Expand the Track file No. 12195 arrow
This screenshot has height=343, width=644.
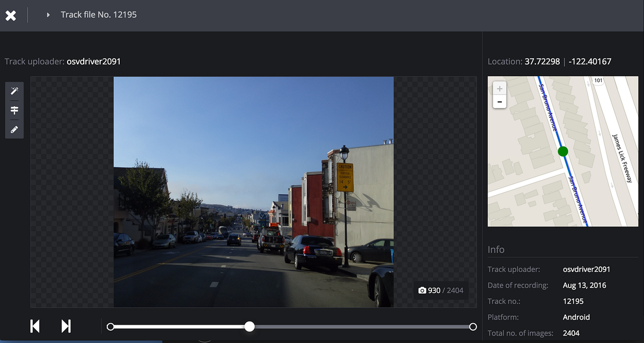click(48, 15)
